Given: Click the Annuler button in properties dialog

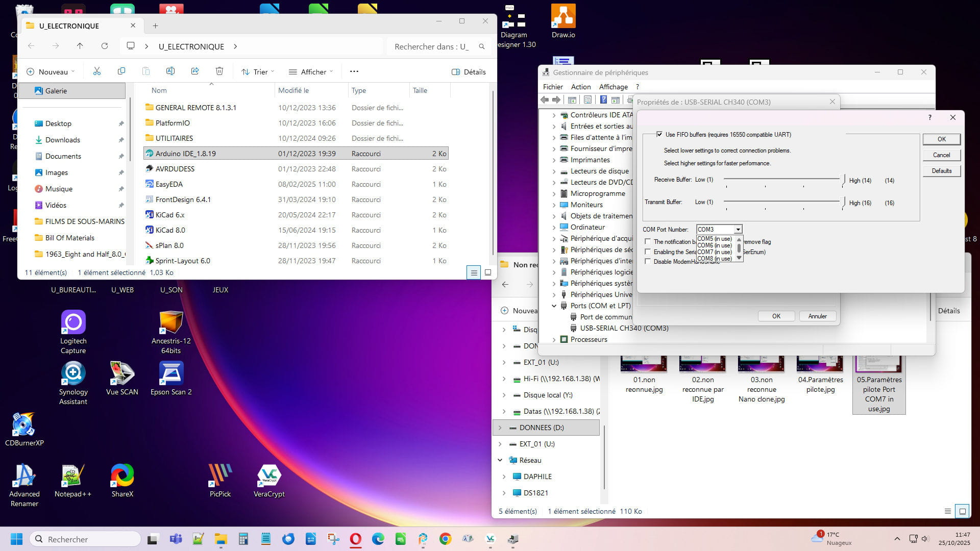Looking at the screenshot, I should (x=817, y=316).
